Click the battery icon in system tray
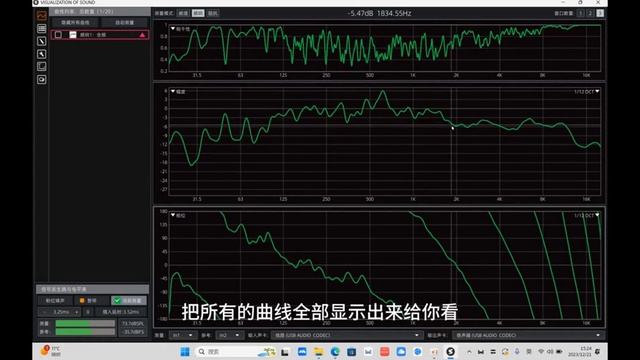Viewport: 640px width, 360px height. click(559, 351)
